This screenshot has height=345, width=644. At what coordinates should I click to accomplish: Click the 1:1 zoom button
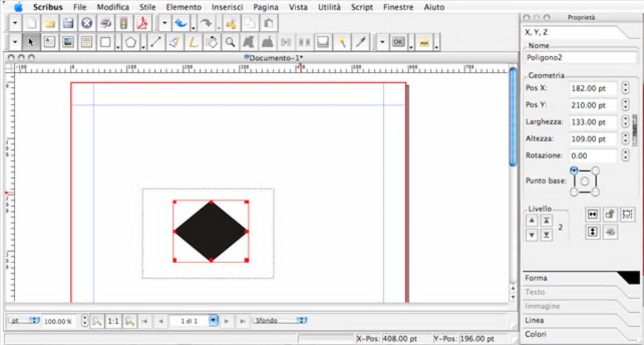click(x=113, y=321)
